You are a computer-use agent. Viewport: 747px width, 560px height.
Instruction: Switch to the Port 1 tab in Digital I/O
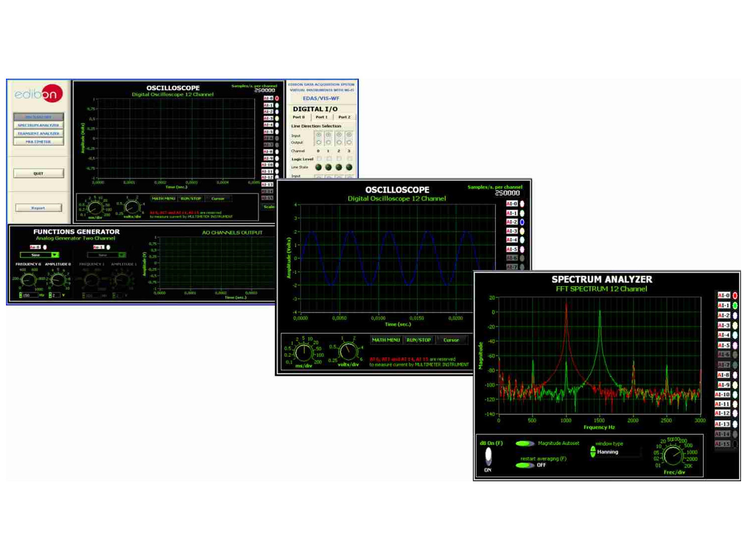point(322,117)
